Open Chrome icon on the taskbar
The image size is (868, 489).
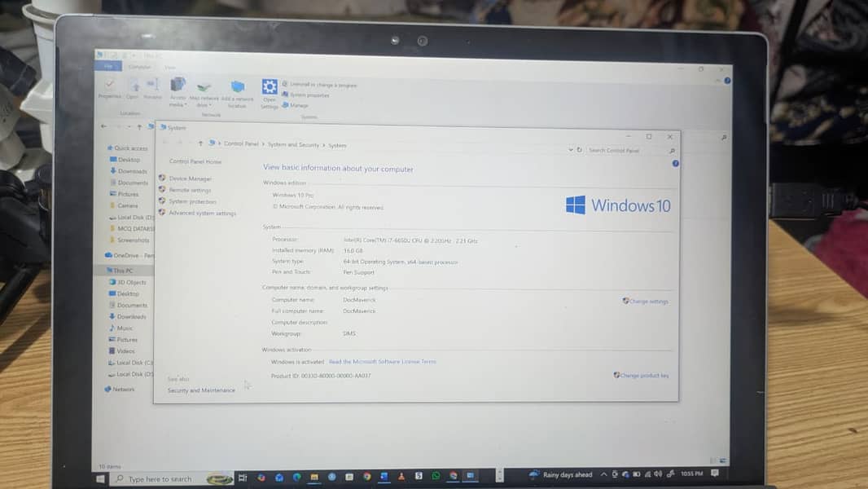coord(366,476)
